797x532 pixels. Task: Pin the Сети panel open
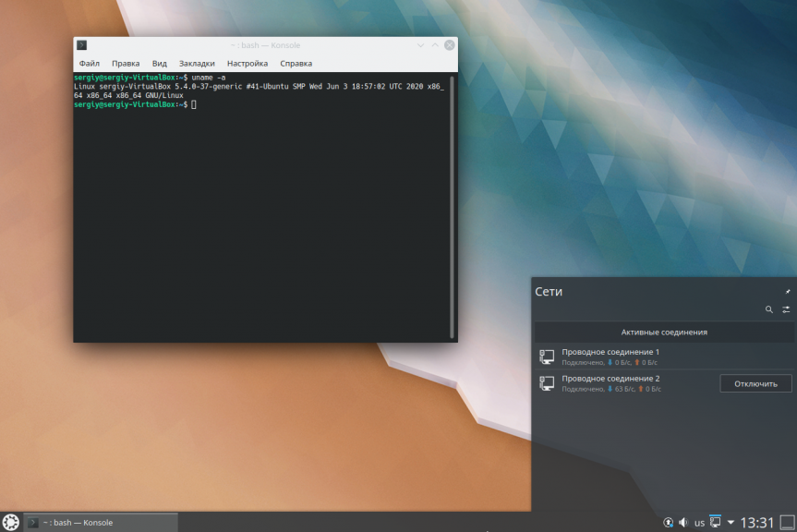coord(787,291)
